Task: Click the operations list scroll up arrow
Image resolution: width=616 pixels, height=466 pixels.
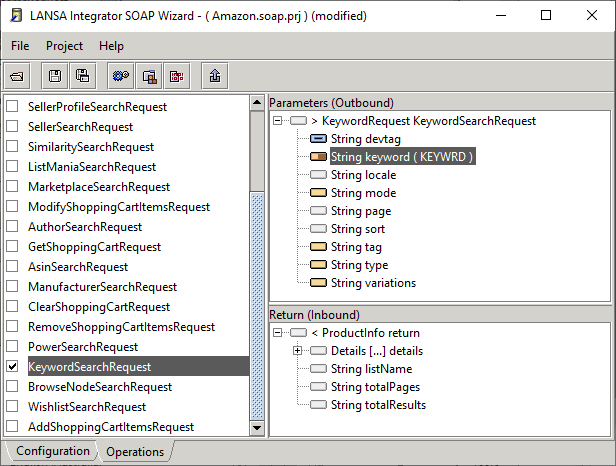Action: 257,103
